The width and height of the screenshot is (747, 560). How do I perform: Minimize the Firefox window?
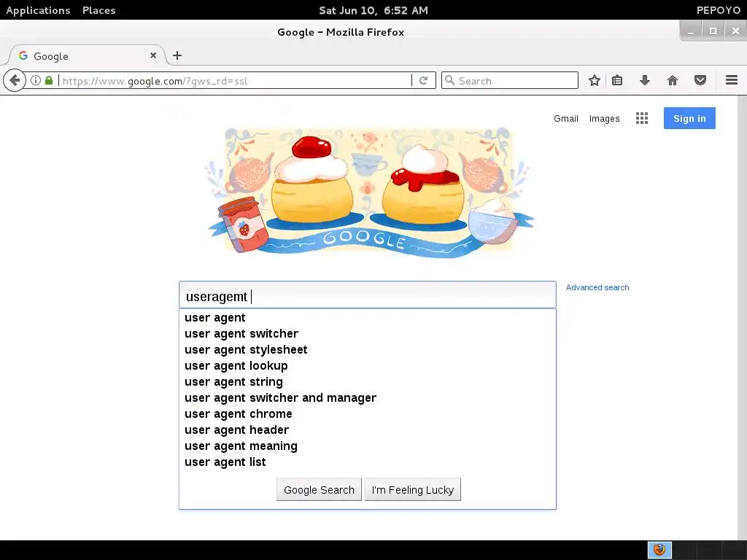coord(690,31)
